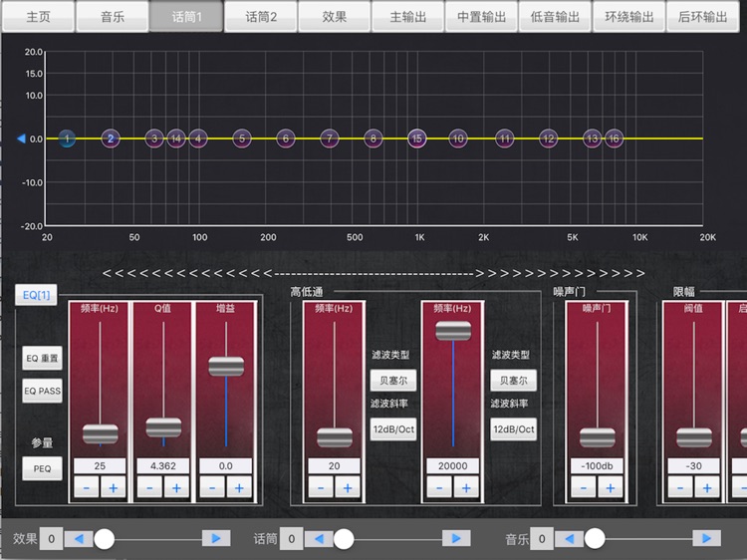
Task: Click the Q值 slider handle
Action: (x=163, y=427)
